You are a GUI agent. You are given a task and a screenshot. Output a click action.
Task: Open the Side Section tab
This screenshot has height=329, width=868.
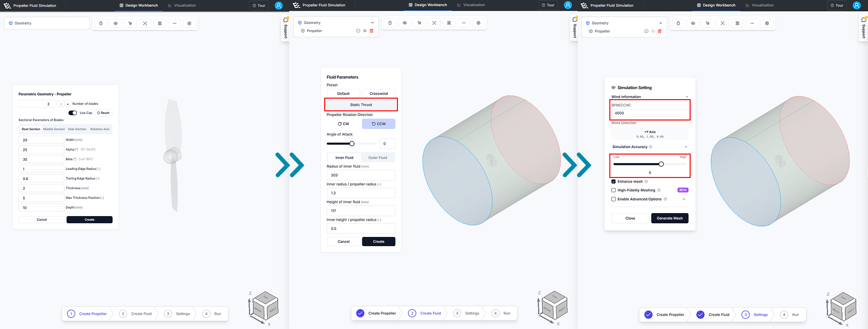(x=77, y=129)
